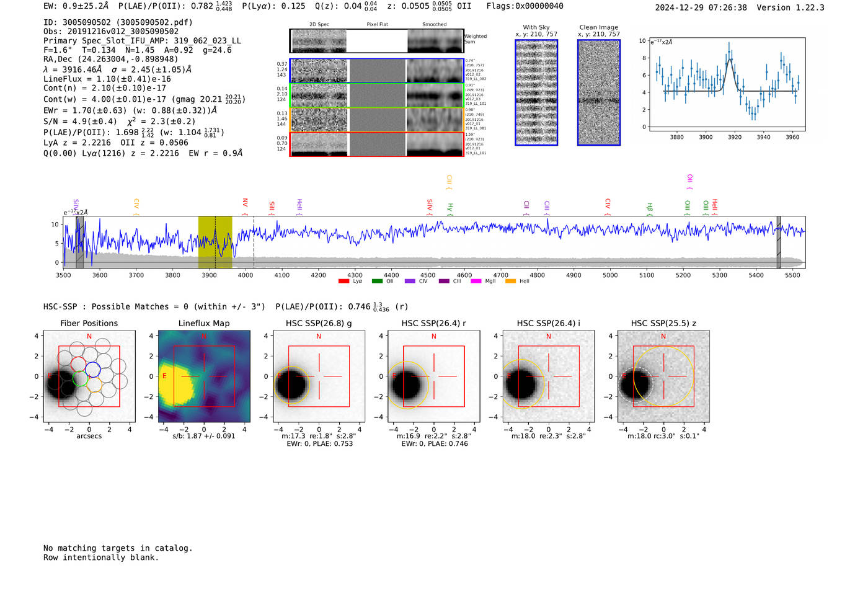Click the Cont(n) = 2.10(±0.10)e-17 line
The image size is (868, 591).
point(104,88)
